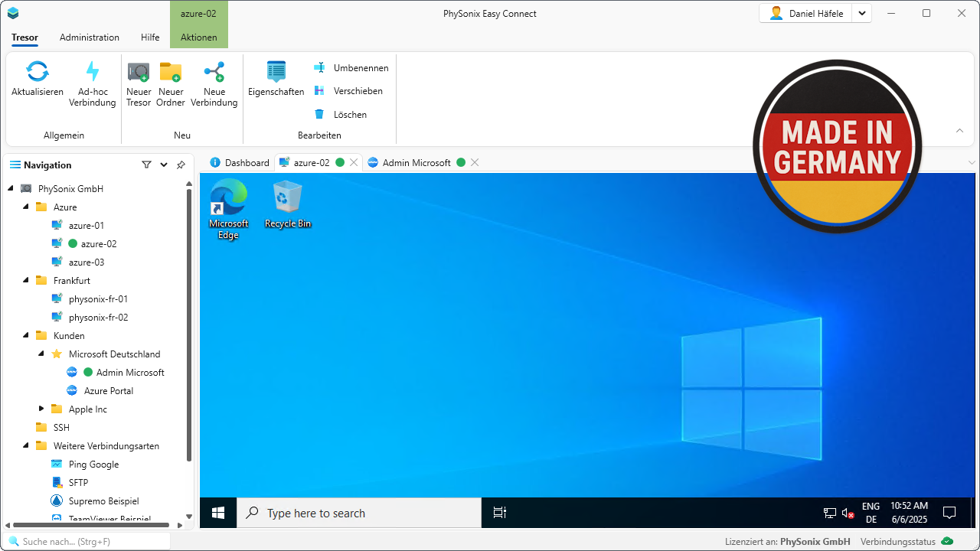Create a Neuer Ordner

click(171, 84)
